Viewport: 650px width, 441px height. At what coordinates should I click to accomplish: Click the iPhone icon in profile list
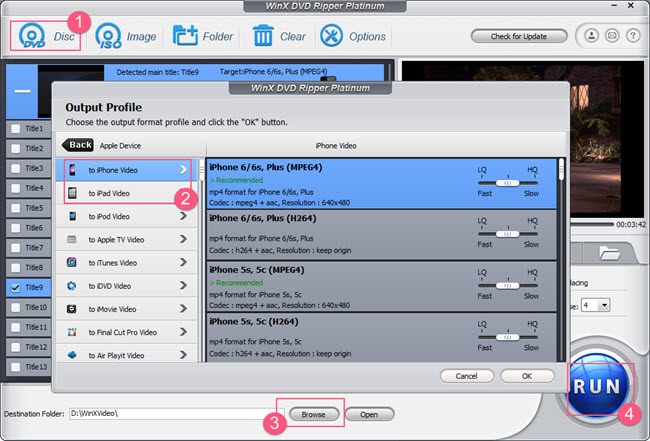(x=72, y=170)
